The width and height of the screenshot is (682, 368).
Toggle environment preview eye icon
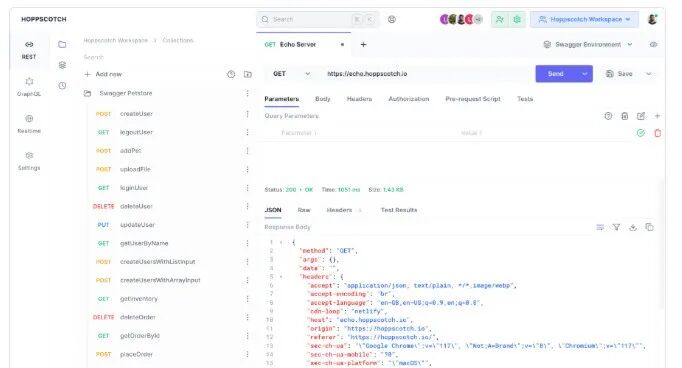tap(653, 44)
